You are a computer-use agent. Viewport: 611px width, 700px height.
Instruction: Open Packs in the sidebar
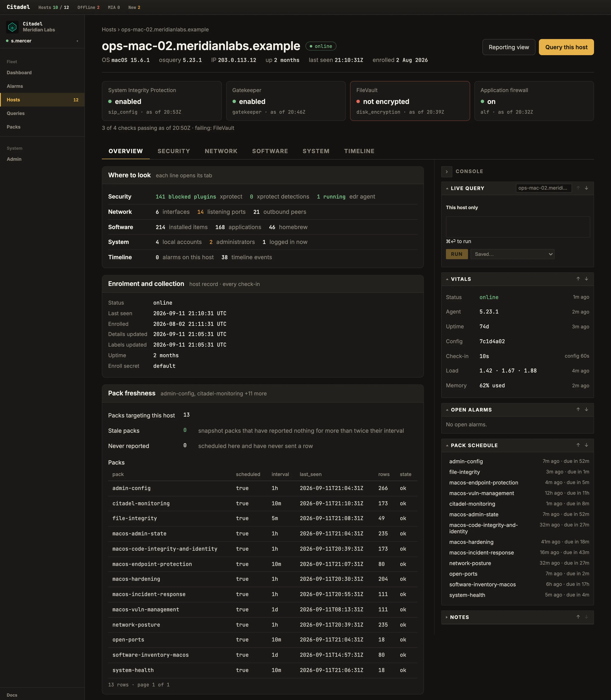42,127
